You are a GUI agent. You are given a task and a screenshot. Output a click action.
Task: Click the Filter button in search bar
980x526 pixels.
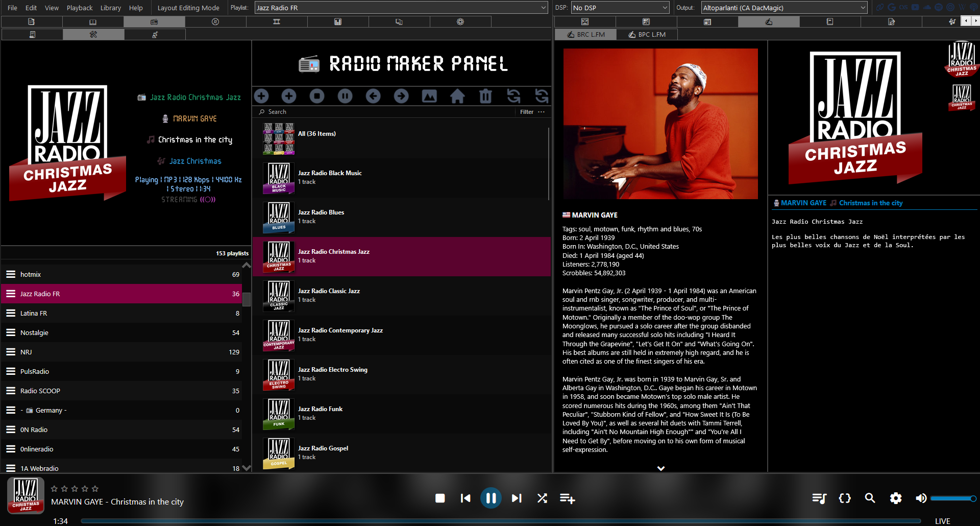tap(527, 112)
